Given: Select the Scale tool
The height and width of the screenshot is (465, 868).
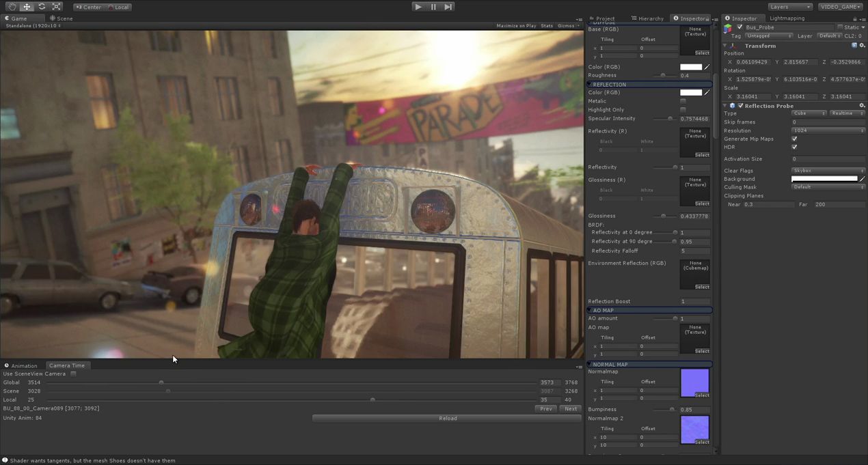Looking at the screenshot, I should coord(57,7).
